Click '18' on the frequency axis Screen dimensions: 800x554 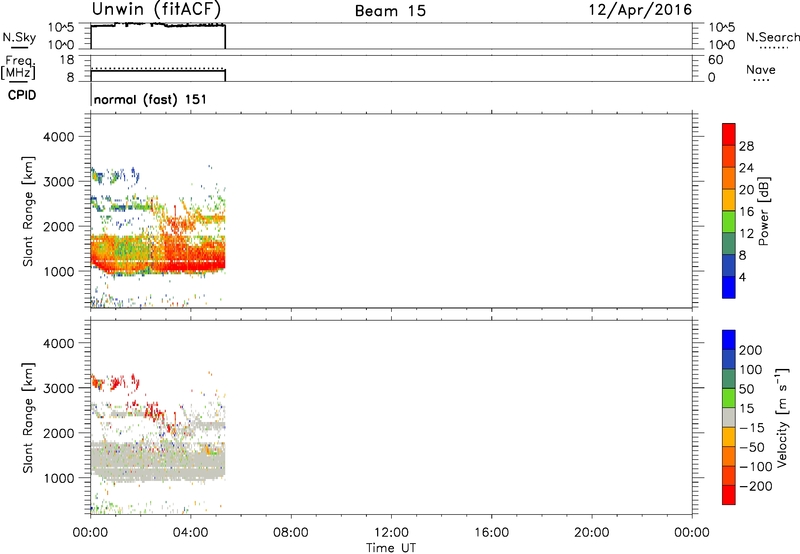67,60
